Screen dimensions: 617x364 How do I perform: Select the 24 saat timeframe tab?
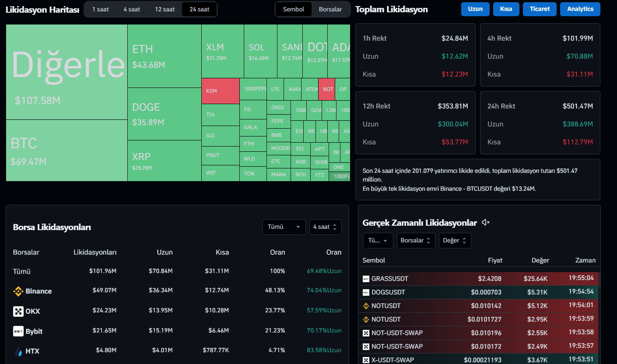click(199, 9)
